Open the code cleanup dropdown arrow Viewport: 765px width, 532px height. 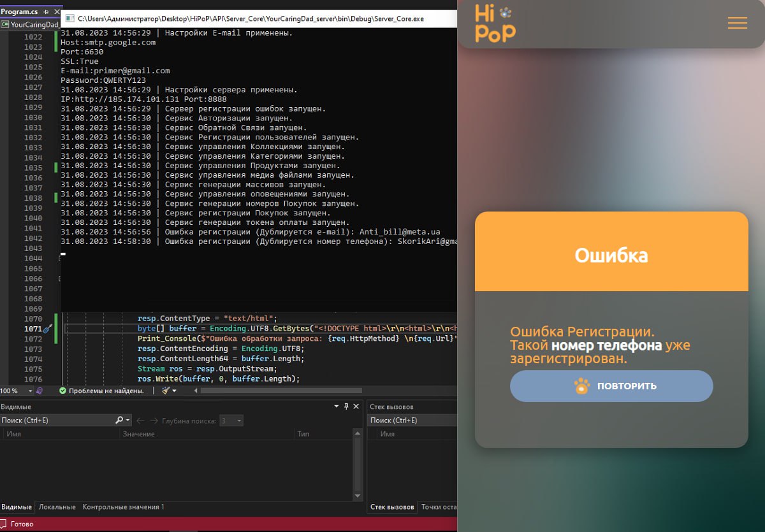click(x=174, y=391)
